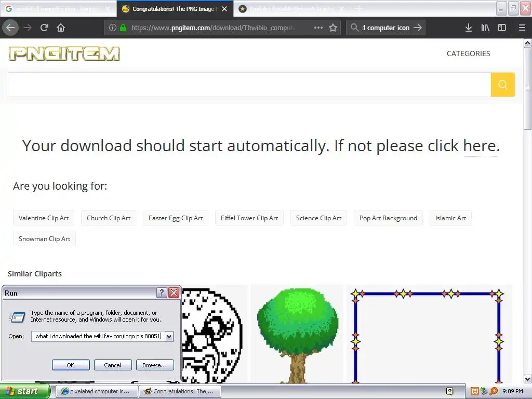Click the network tray icon
The image size is (532, 399).
[484, 391]
